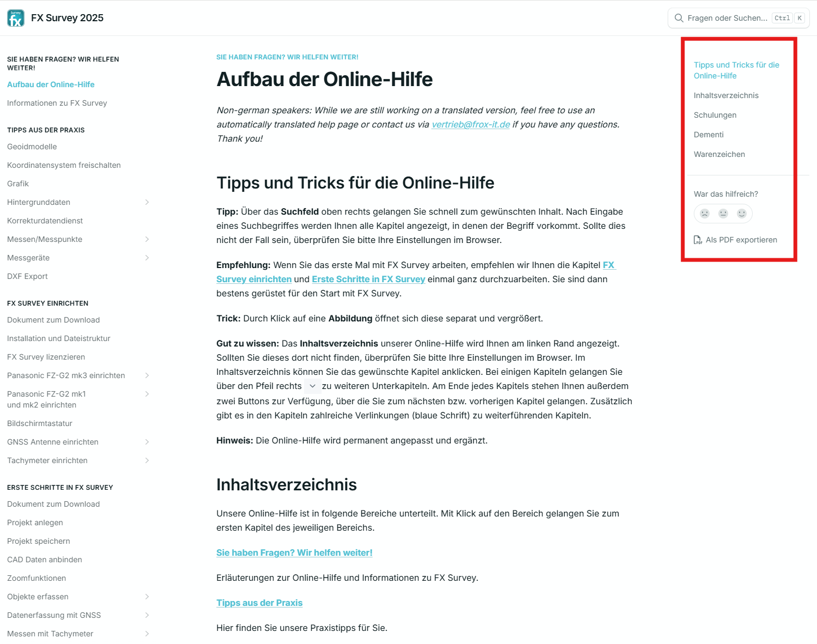Open the Geoidmodelle sidebar entry
The height and width of the screenshot is (644, 817).
[32, 147]
